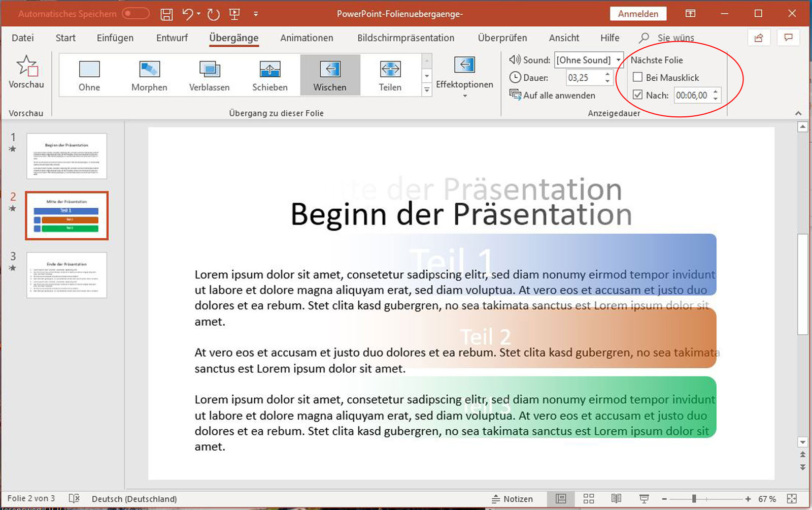Expand the transitions gallery more arrow

(427, 90)
